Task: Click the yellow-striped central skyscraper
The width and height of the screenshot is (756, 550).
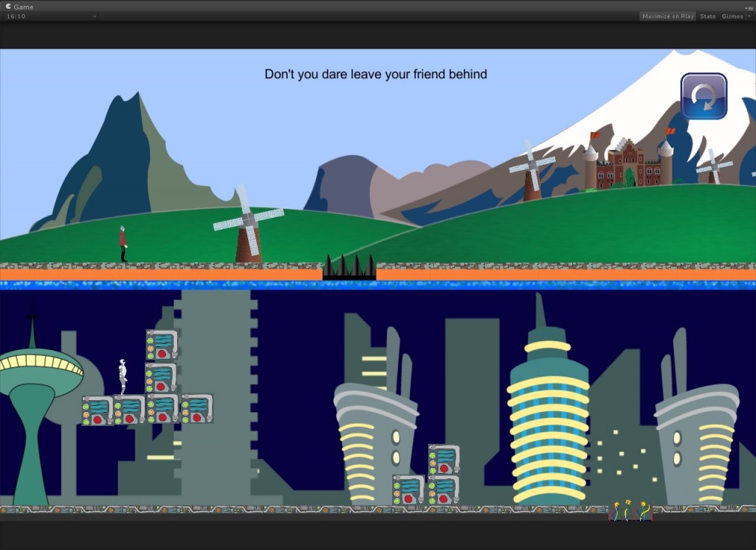Action: (548, 421)
